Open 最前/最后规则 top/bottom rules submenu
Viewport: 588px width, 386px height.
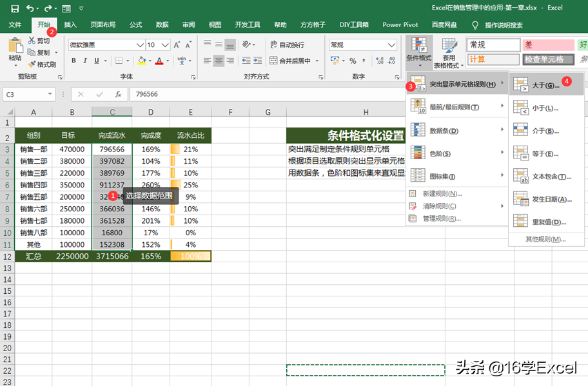click(x=457, y=107)
